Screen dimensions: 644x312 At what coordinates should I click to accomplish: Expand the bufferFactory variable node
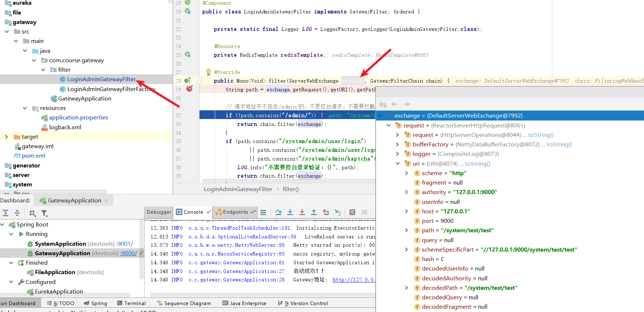[398, 145]
